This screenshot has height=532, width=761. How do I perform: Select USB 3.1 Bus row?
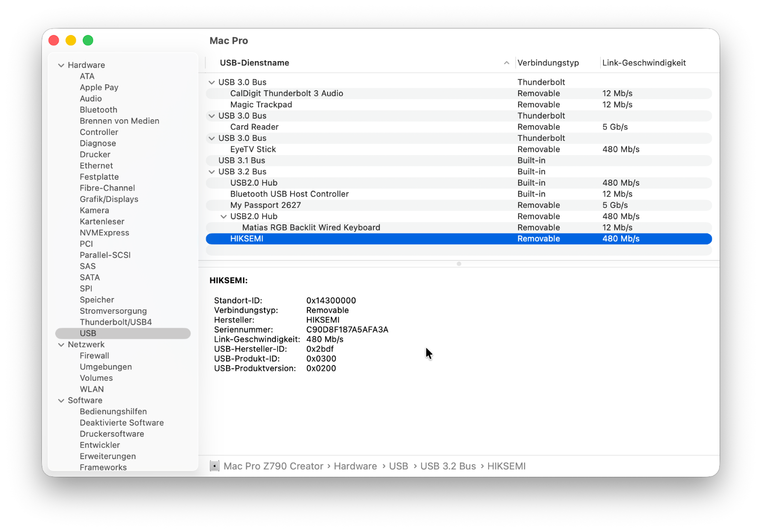point(459,161)
